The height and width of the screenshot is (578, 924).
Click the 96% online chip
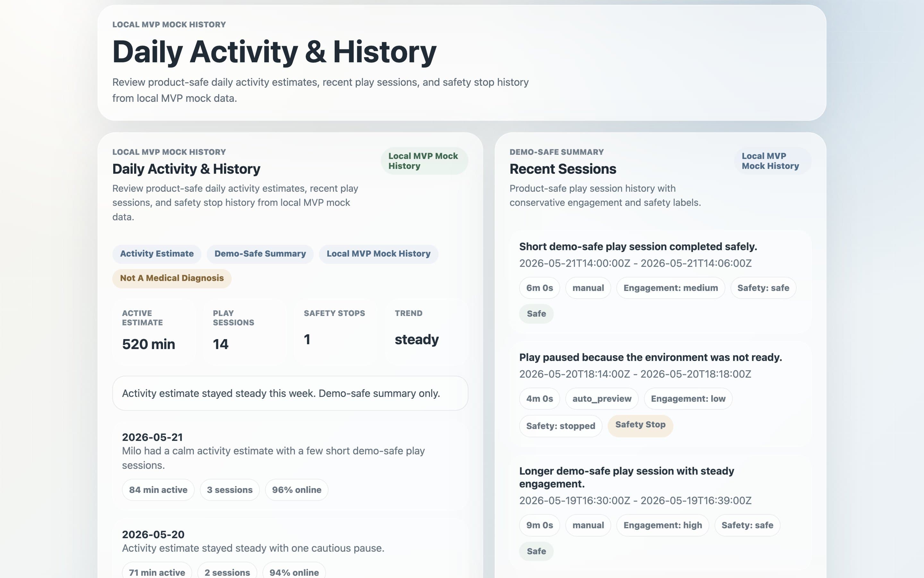point(297,490)
